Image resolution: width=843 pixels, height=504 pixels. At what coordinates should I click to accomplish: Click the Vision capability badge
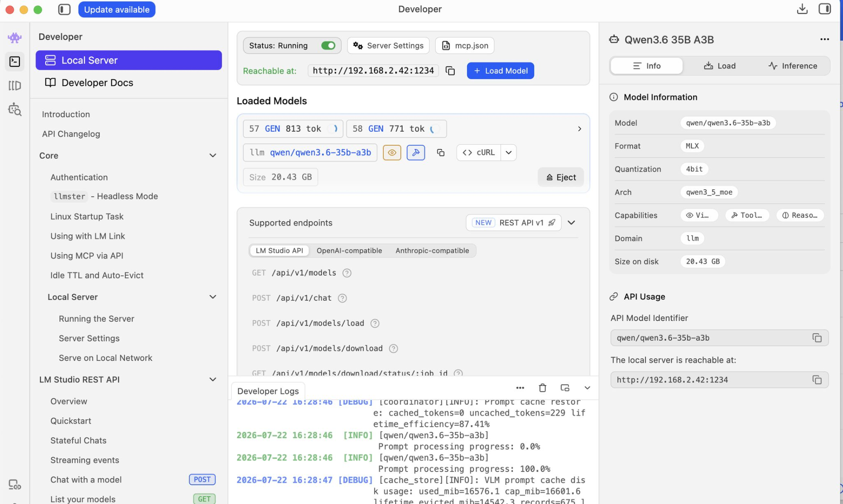point(699,215)
